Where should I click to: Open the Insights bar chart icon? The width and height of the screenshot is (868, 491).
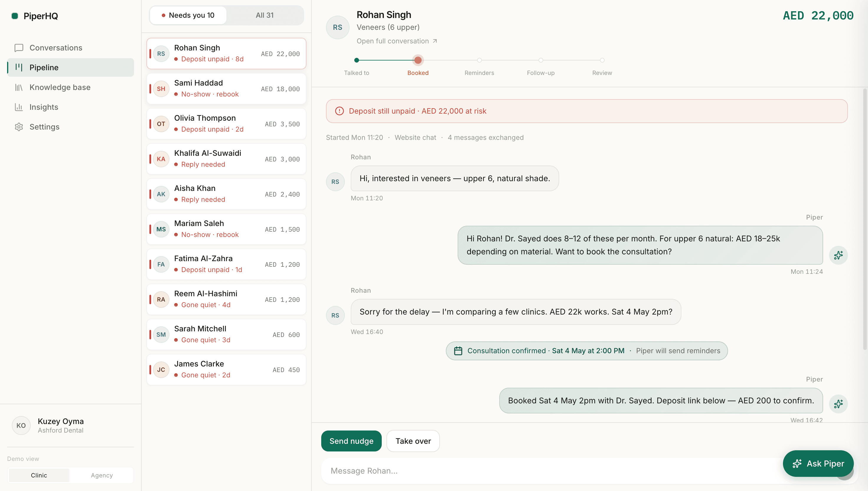pyautogui.click(x=19, y=107)
